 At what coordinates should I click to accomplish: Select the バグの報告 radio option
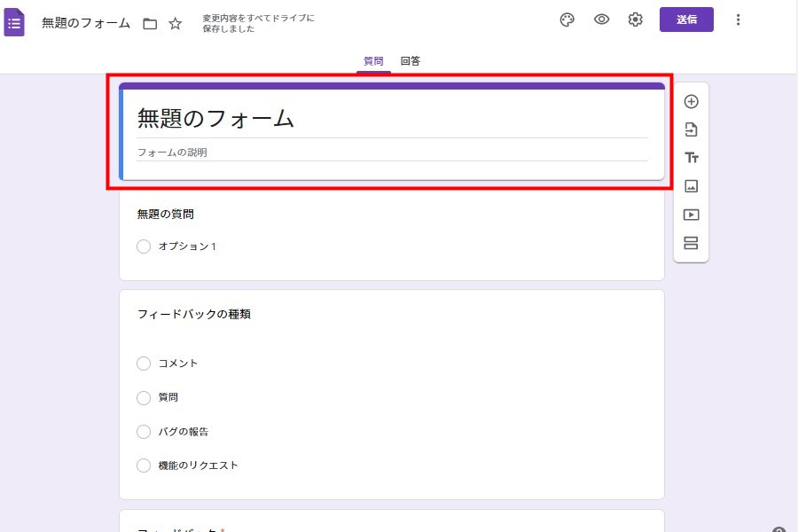[144, 432]
